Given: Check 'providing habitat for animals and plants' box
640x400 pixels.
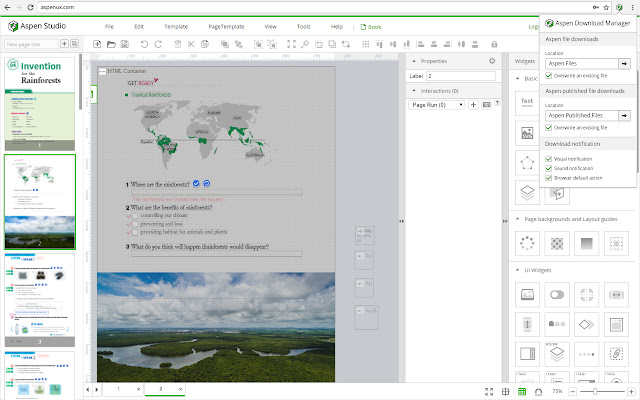Looking at the screenshot, I should coord(135,232).
